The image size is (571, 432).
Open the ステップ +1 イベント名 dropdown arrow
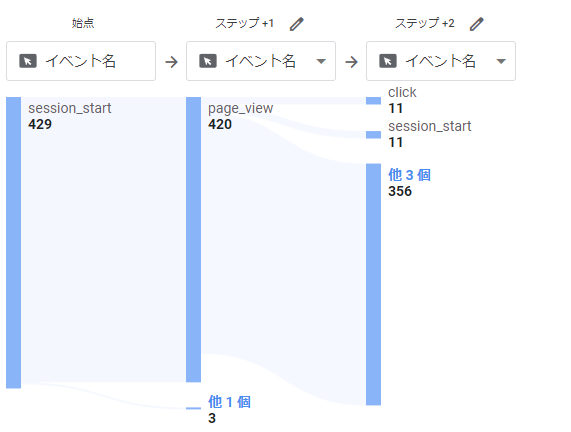321,61
